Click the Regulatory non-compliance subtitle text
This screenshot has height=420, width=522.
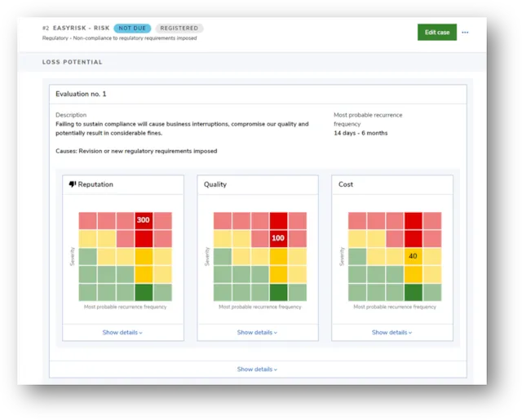pyautogui.click(x=119, y=38)
